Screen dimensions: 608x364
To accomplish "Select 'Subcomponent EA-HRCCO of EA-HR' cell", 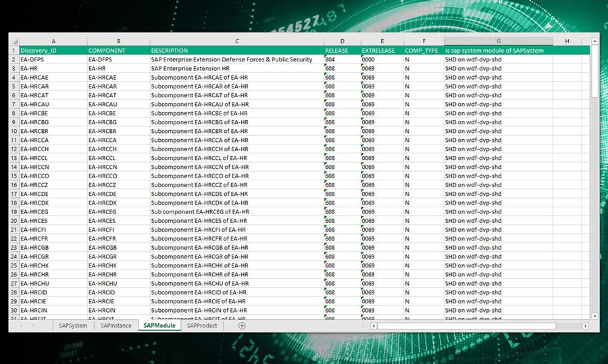I will [237, 176].
